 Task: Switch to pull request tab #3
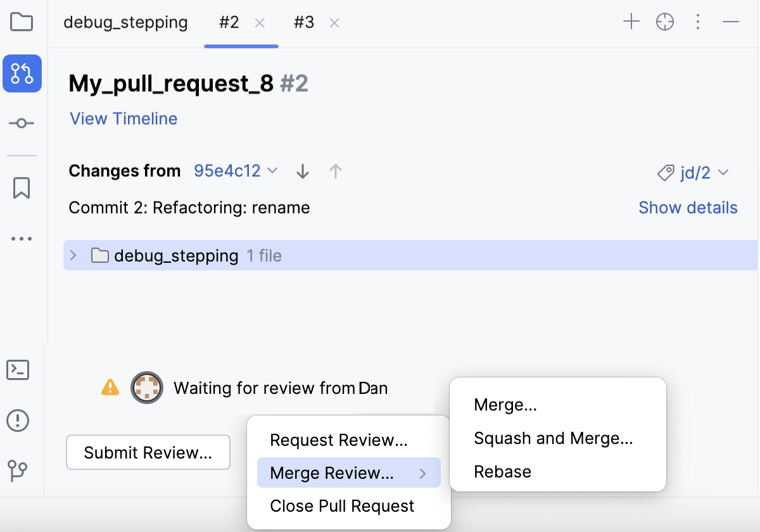point(303,22)
